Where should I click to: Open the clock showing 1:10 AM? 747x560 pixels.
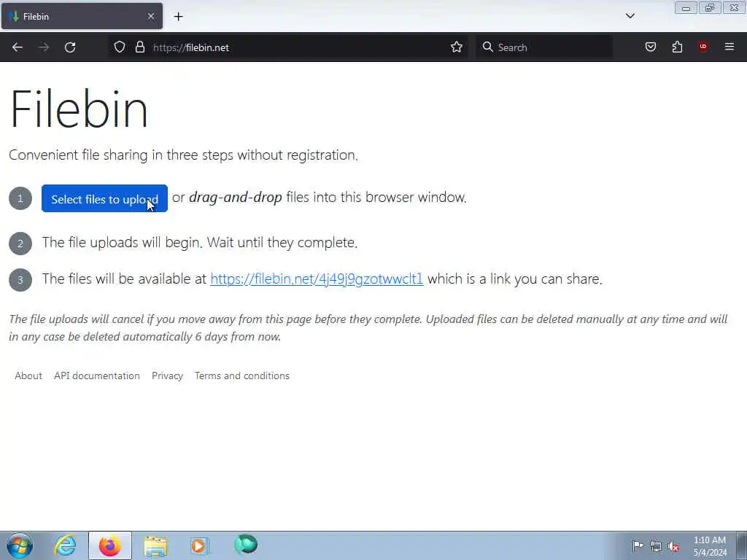click(x=710, y=546)
